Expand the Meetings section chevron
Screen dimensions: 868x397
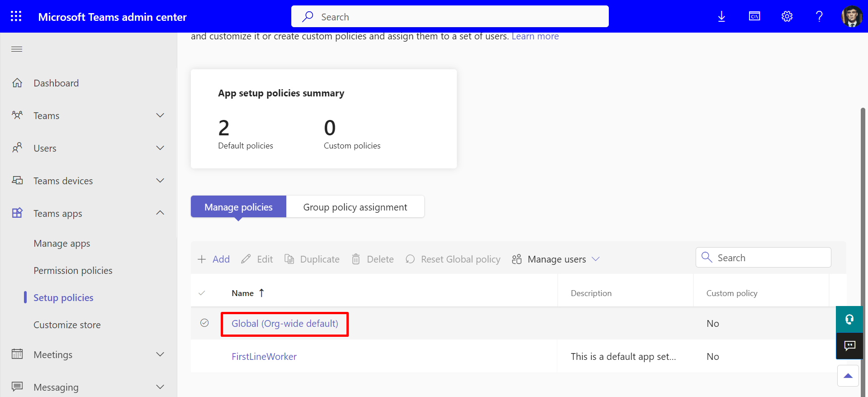pyautogui.click(x=160, y=354)
